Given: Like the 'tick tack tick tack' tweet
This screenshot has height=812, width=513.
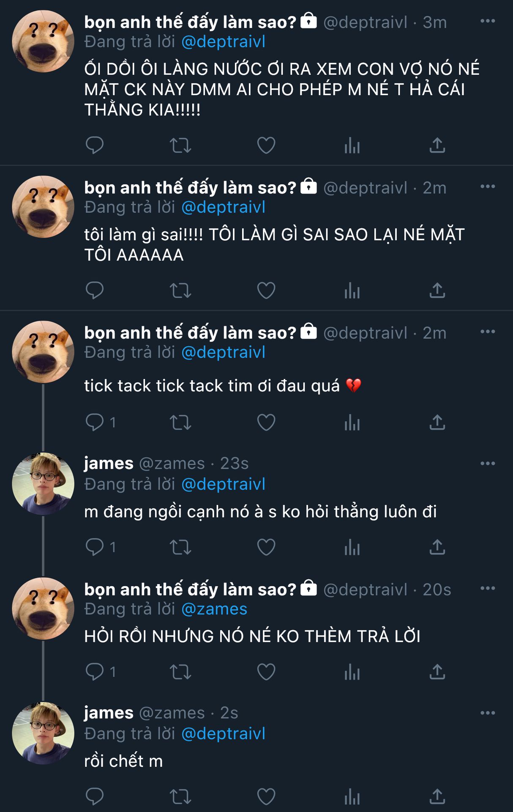Looking at the screenshot, I should point(266,422).
